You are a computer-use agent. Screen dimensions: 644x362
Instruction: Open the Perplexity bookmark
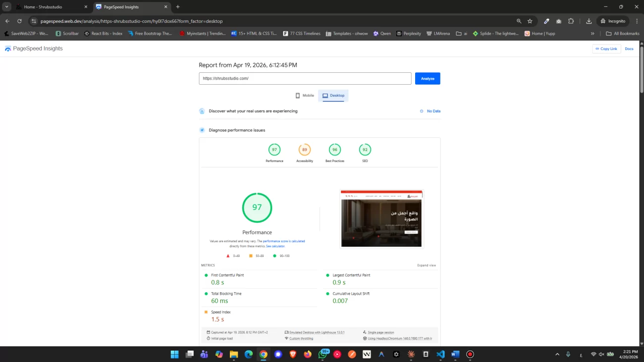coord(409,34)
